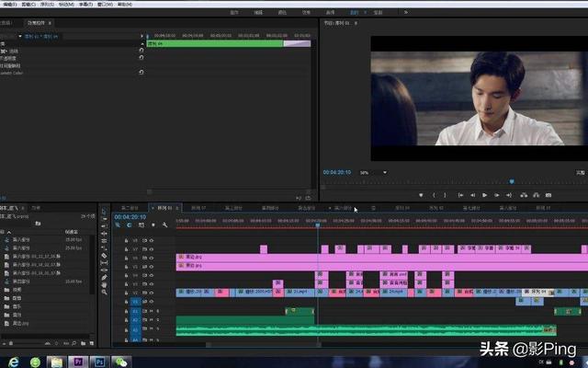Screen dimensions: 588x368
Task: Switch to 第六部分 timeline tab
Action: tap(343, 208)
